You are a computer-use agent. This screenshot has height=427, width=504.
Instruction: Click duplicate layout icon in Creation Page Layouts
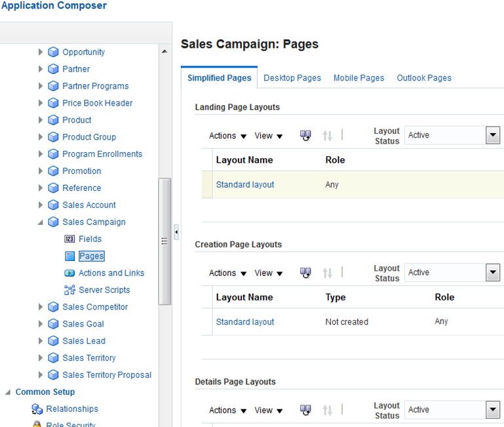305,273
